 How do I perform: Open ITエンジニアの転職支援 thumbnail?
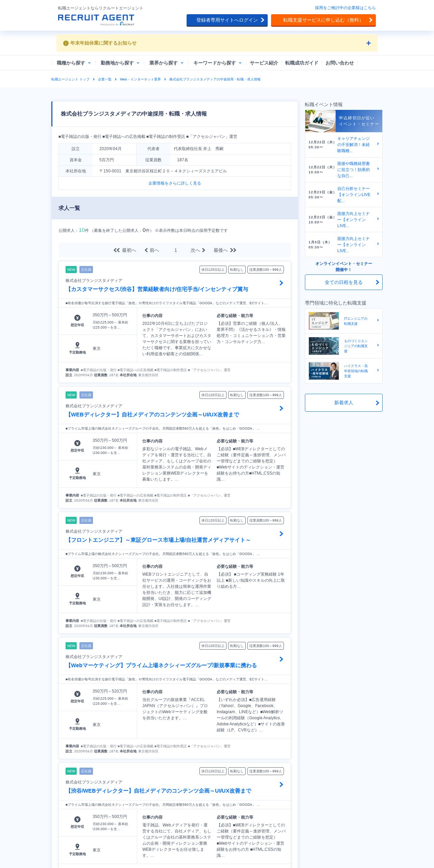pos(324,321)
